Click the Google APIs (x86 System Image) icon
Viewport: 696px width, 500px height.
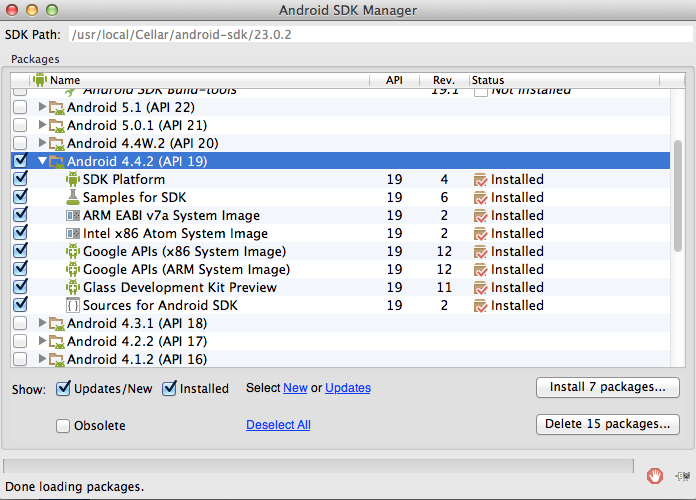click(73, 251)
